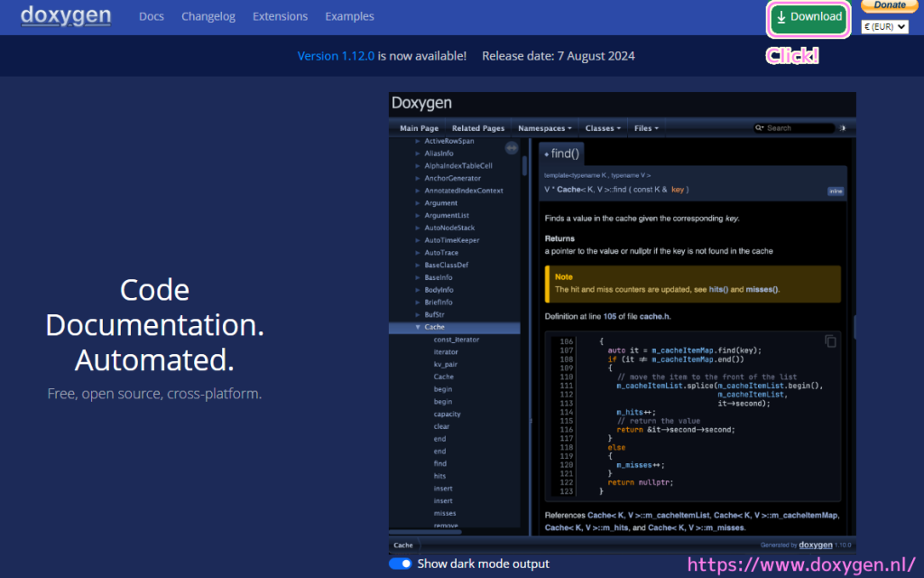This screenshot has height=578, width=924.
Task: Click the light/dark theme icon beside search
Action: [x=844, y=128]
